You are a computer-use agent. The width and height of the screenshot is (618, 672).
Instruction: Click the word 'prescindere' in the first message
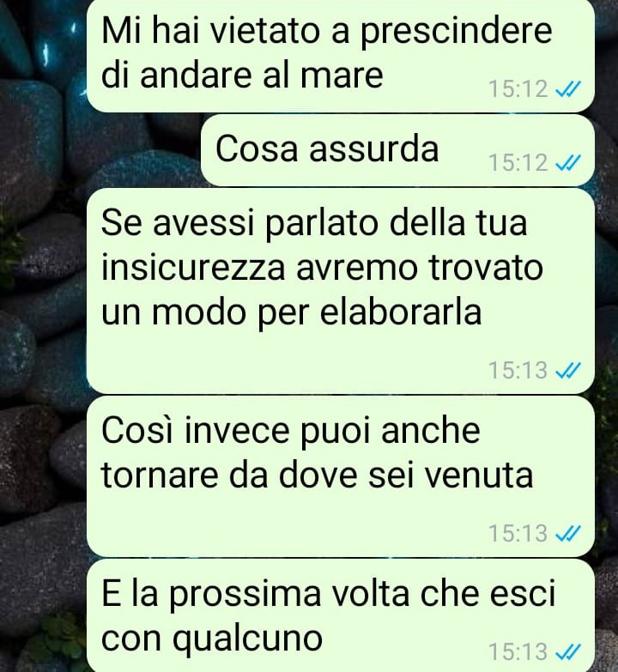[456, 33]
